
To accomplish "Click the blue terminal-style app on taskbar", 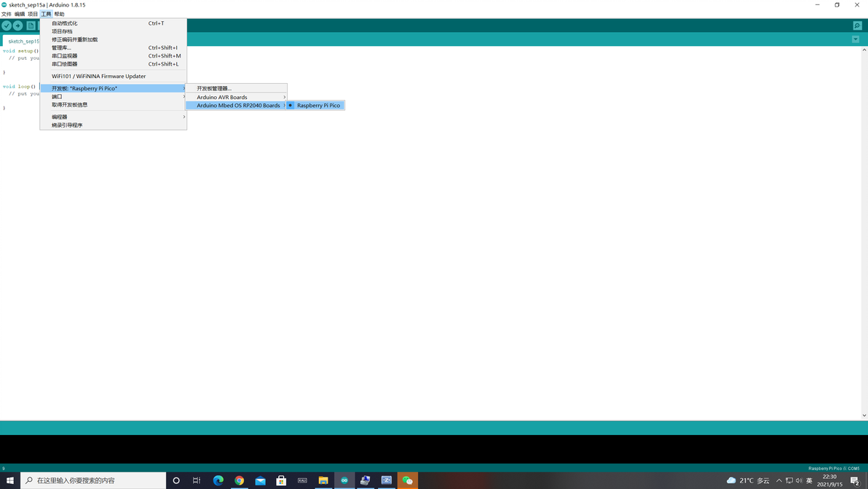I will [387, 480].
